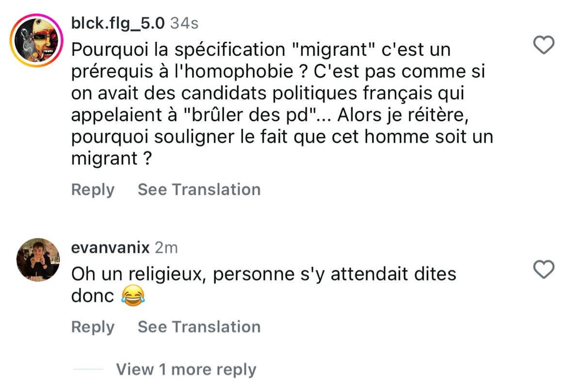Reply to evanvanix's comment

(x=93, y=327)
